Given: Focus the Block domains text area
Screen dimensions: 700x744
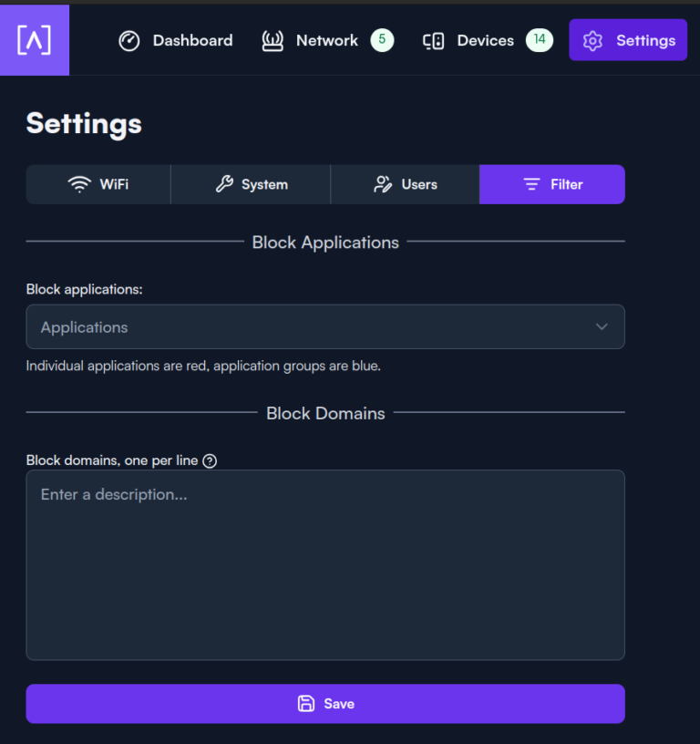Looking at the screenshot, I should (x=325, y=565).
